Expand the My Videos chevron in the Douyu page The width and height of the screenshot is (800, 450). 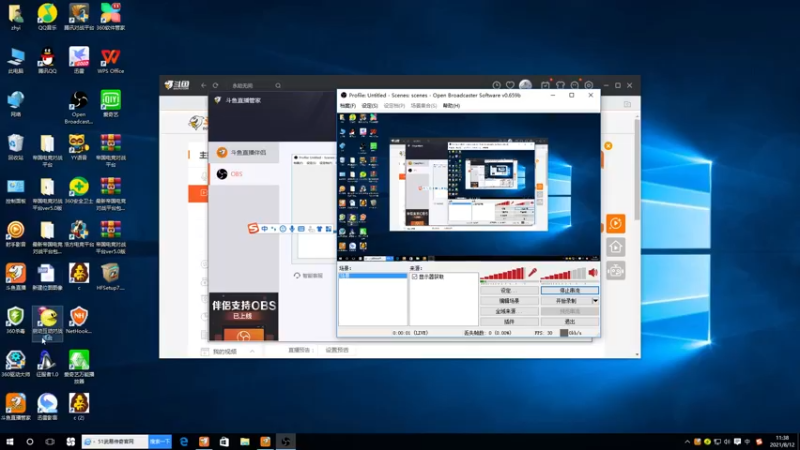click(252, 352)
